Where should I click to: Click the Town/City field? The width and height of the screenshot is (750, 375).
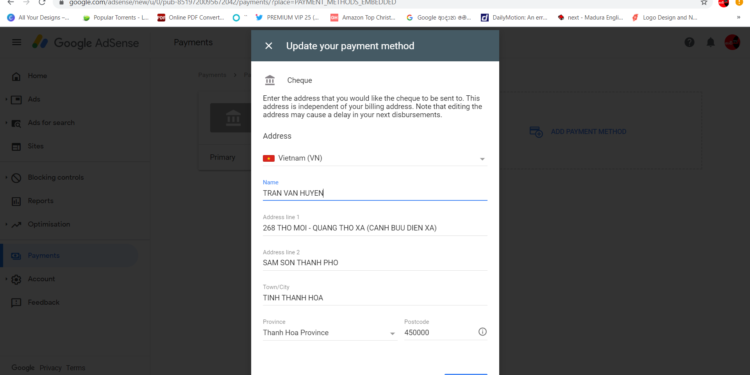tap(375, 298)
